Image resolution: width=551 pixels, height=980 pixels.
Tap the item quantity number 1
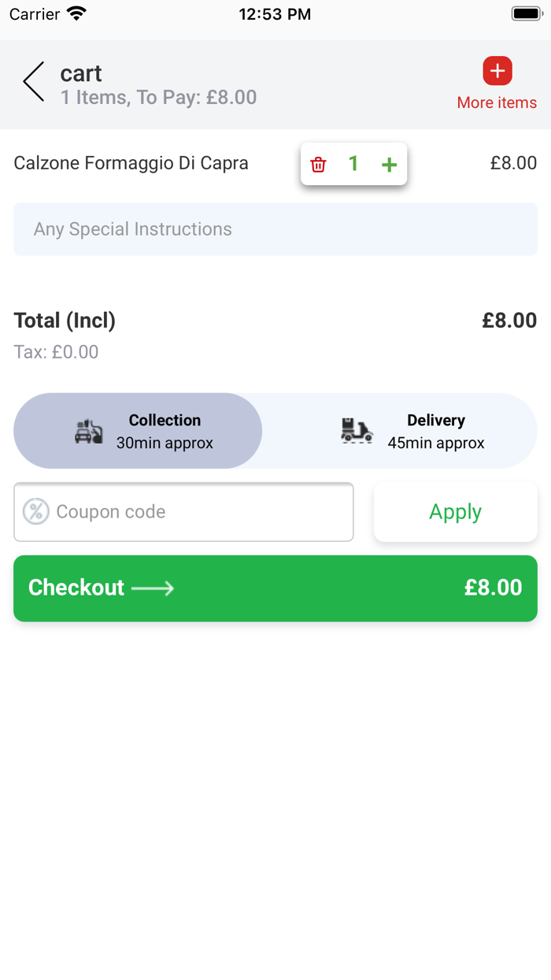(x=353, y=164)
